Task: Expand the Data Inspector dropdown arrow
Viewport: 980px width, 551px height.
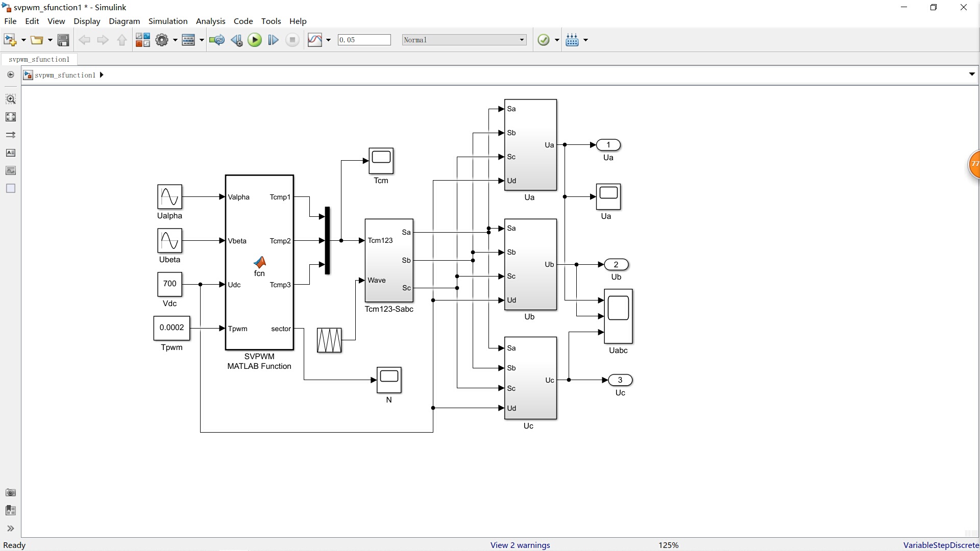Action: [328, 40]
